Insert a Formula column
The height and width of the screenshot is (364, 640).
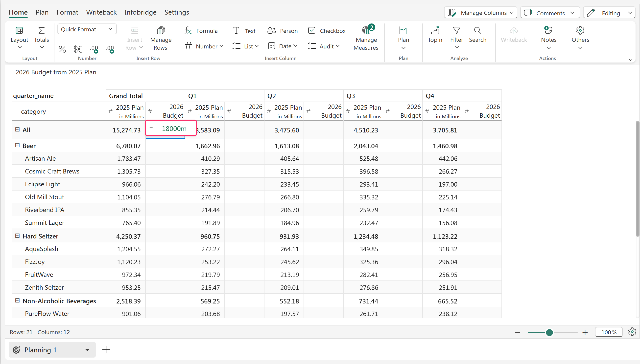pos(201,31)
